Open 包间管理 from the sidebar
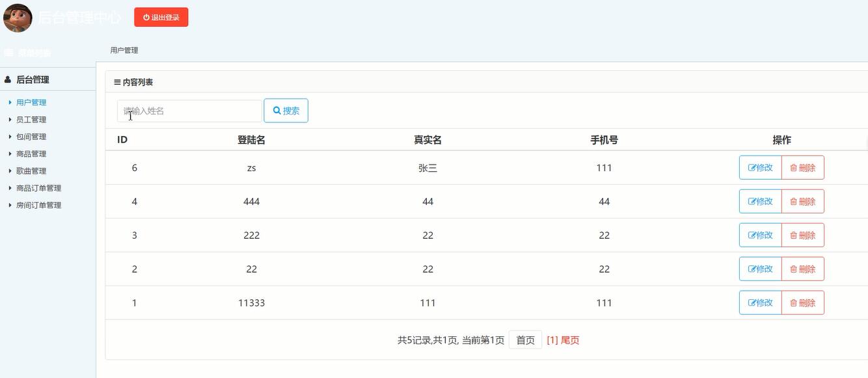 click(x=31, y=136)
